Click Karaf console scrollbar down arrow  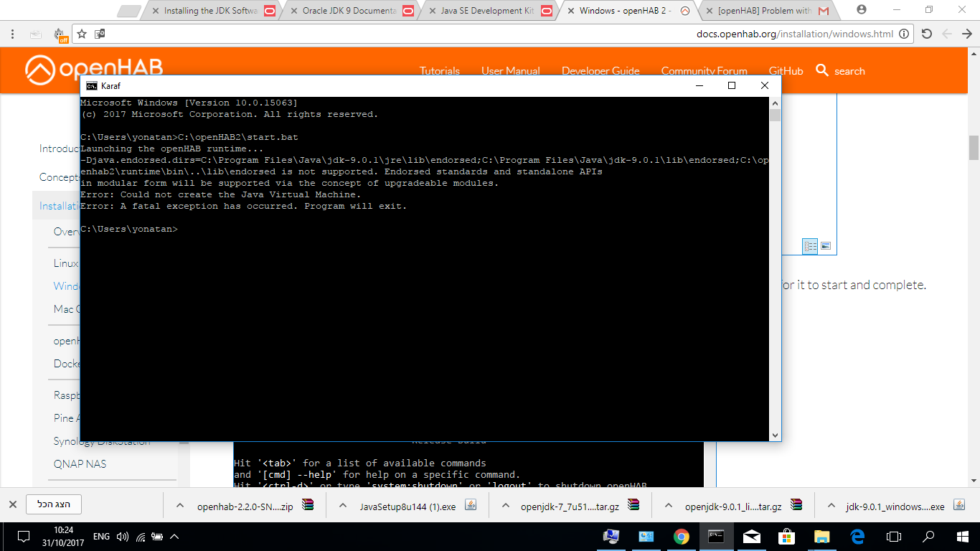point(775,435)
